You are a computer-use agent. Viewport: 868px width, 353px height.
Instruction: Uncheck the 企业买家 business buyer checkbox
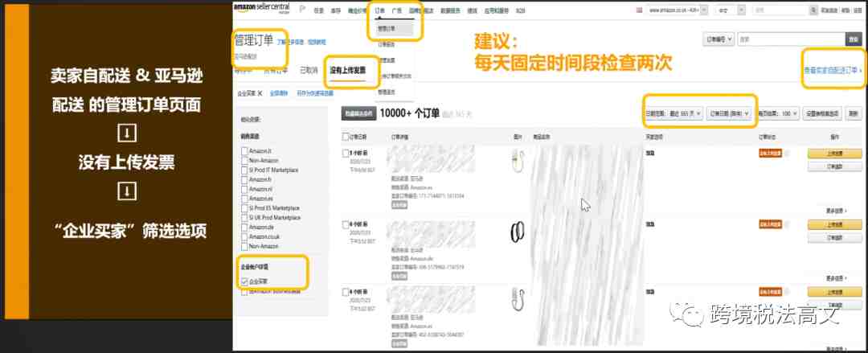pos(244,281)
